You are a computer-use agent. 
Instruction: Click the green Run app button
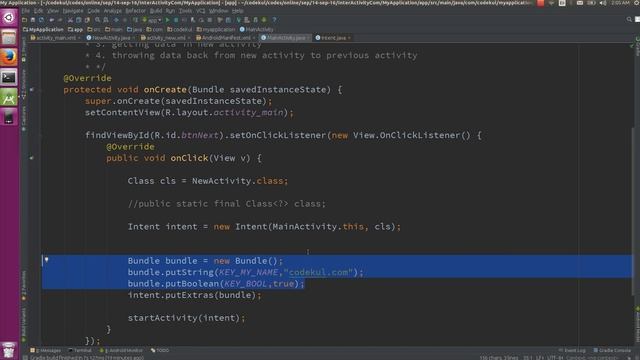pyautogui.click(x=167, y=20)
